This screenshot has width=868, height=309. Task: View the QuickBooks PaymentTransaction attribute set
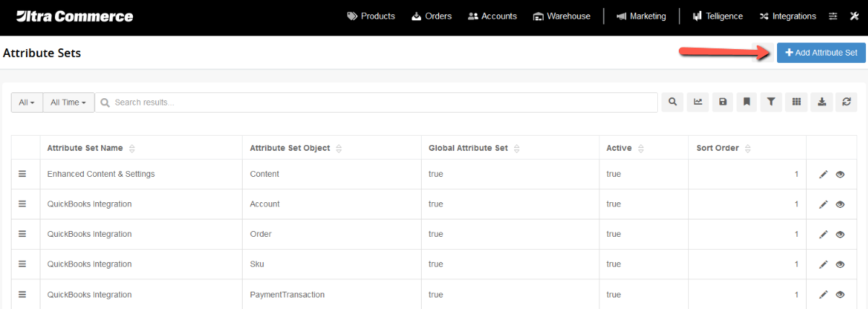[x=840, y=295]
